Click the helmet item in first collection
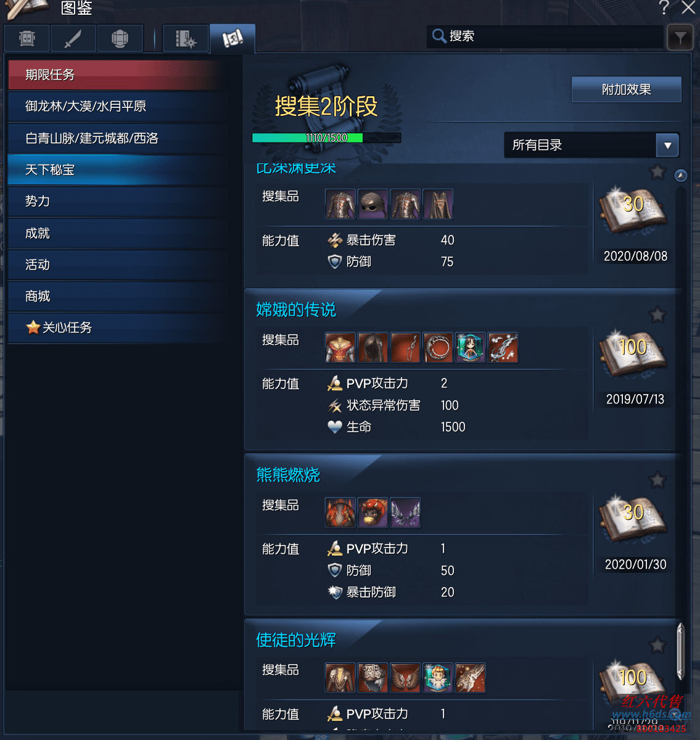The height and width of the screenshot is (740, 700). point(373,204)
